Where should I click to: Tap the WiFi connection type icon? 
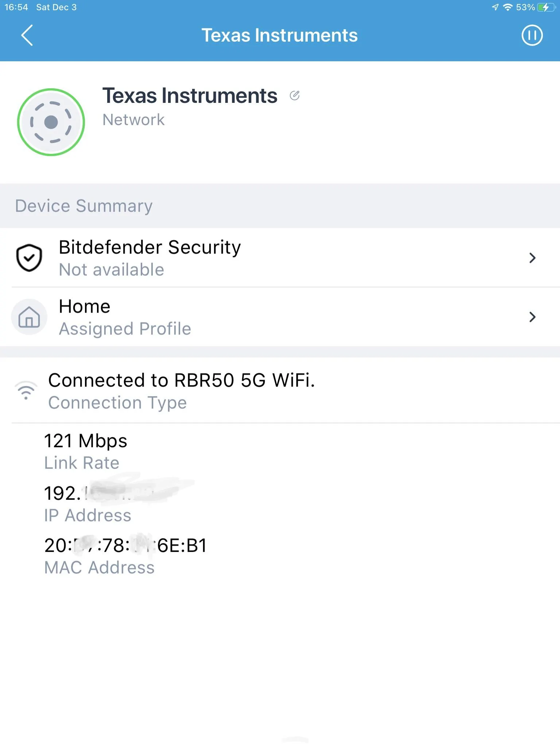tap(26, 390)
